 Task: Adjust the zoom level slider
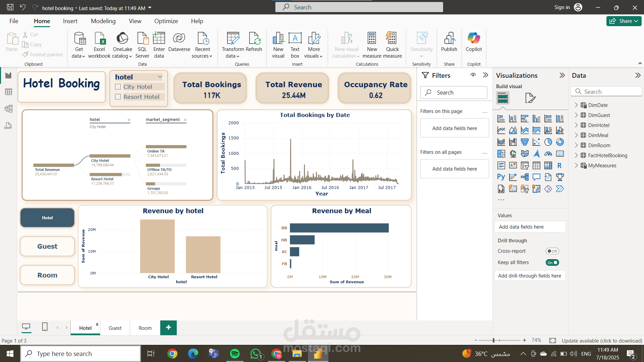[493, 340]
